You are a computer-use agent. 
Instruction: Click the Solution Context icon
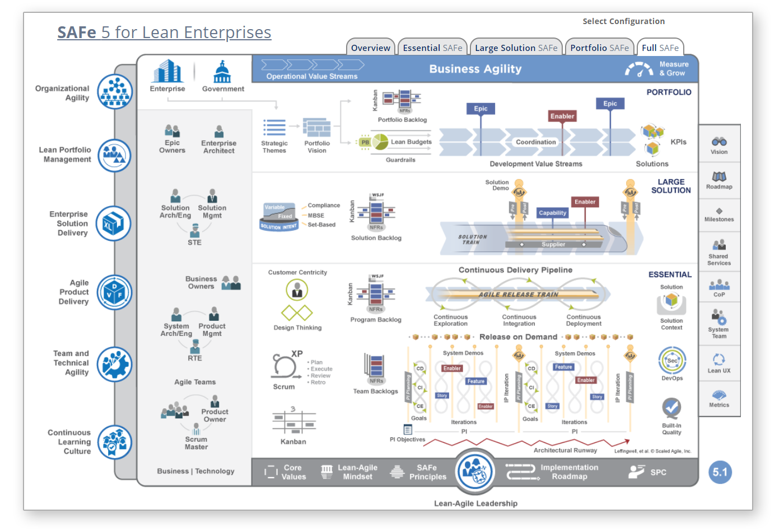pos(671,304)
